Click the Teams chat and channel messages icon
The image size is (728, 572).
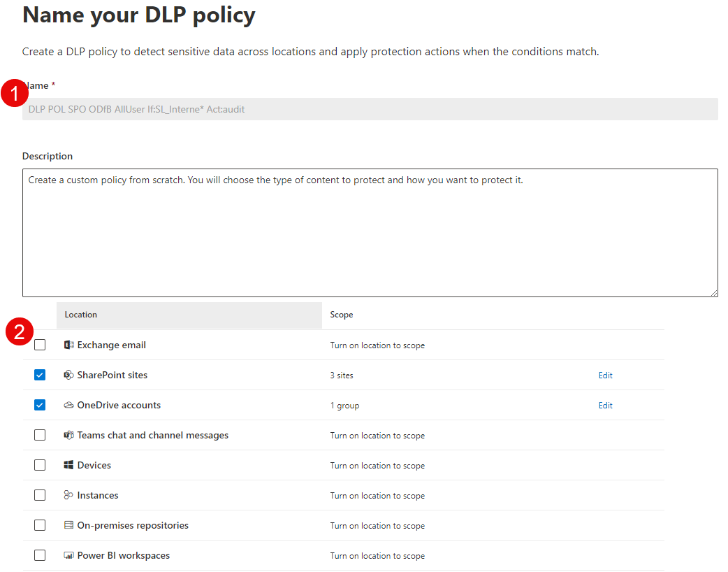pos(68,435)
